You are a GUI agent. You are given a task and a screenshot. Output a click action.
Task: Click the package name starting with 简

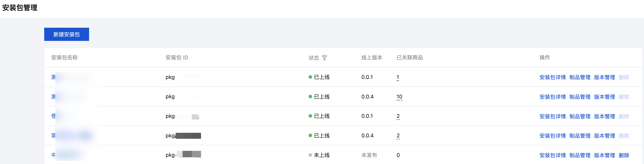coord(53,135)
